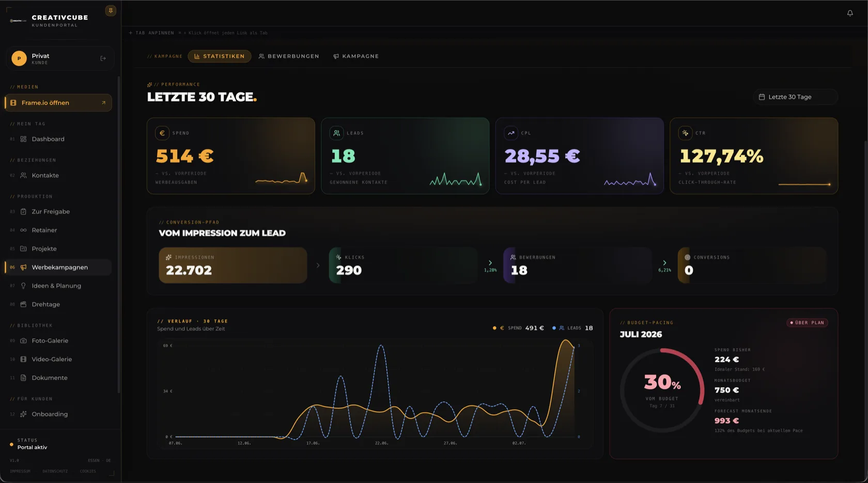This screenshot has height=483, width=868.
Task: Open the Letzte 30 Tage date dropdown
Action: pyautogui.click(x=795, y=97)
